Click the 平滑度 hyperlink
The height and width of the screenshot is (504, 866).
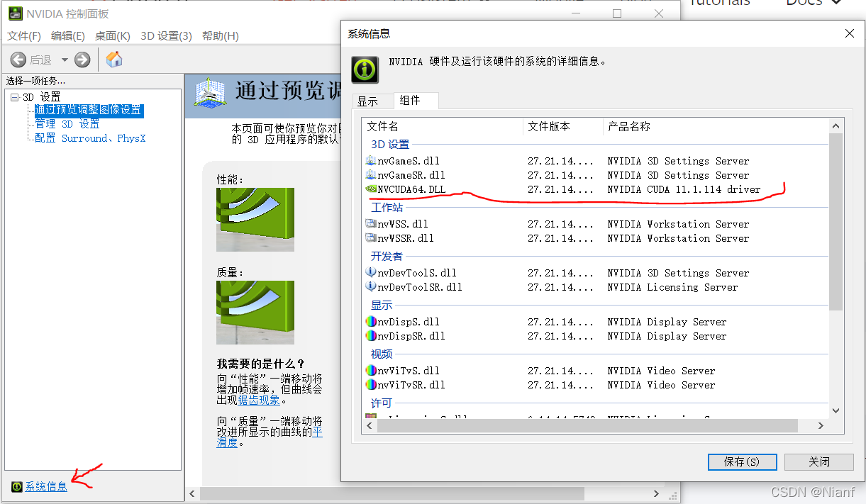tap(270, 437)
